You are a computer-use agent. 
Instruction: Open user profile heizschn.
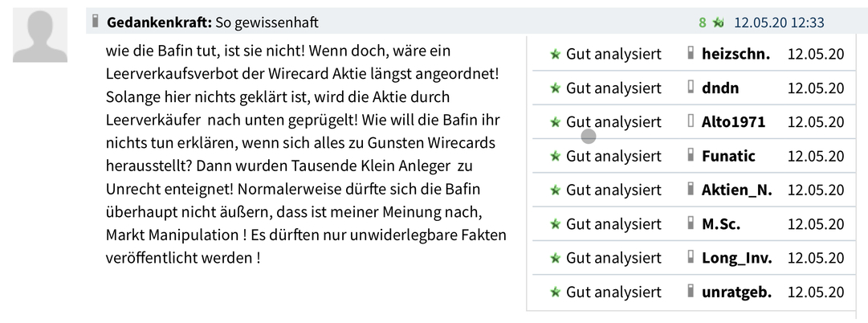(736, 55)
